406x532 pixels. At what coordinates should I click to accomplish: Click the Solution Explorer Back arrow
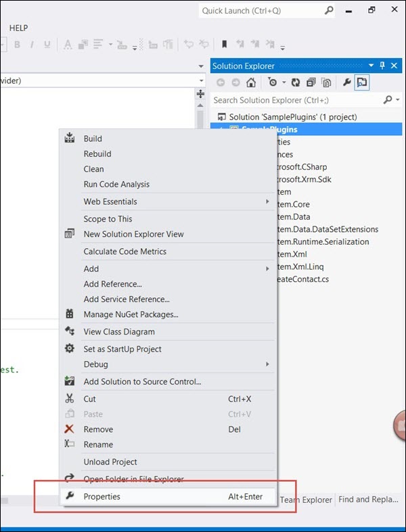click(x=221, y=82)
